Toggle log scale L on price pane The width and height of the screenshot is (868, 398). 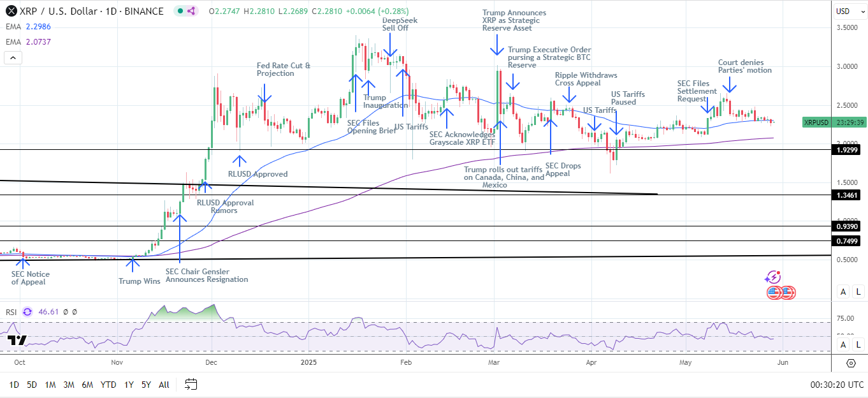[858, 291]
